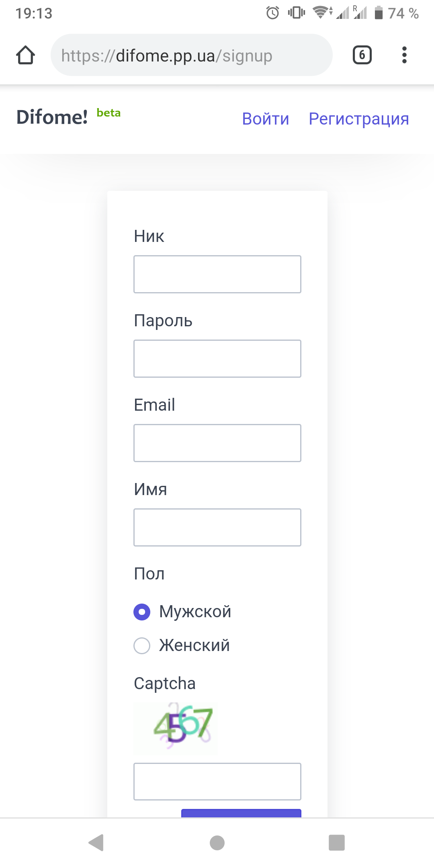Focus the Captcha answer input field
The image size is (434, 868).
217,782
